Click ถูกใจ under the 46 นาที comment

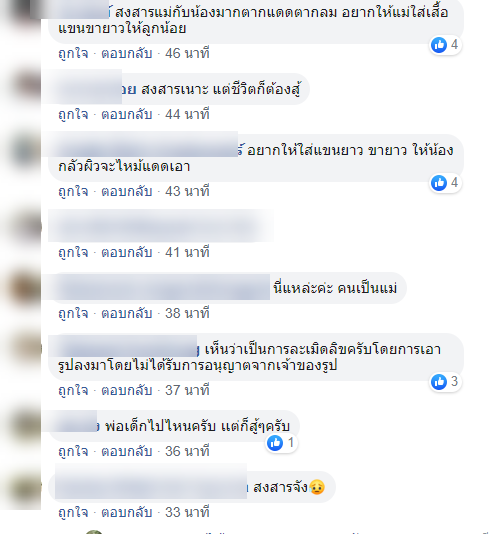tap(73, 53)
